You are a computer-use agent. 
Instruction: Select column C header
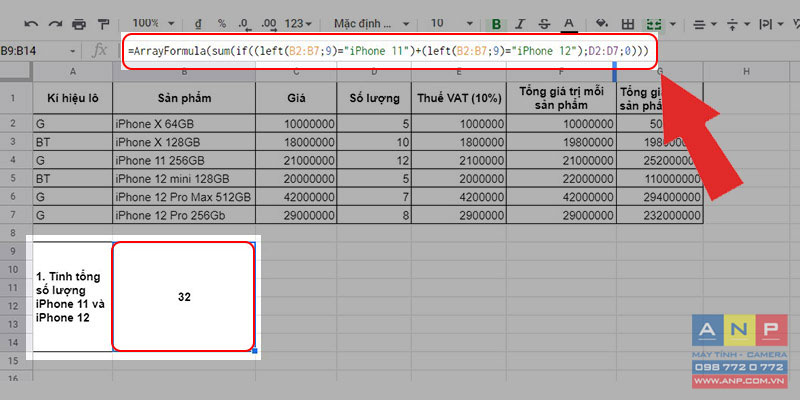pos(296,72)
